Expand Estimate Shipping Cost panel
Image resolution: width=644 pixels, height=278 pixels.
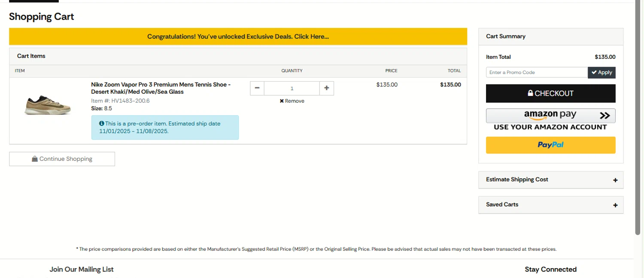(x=551, y=180)
